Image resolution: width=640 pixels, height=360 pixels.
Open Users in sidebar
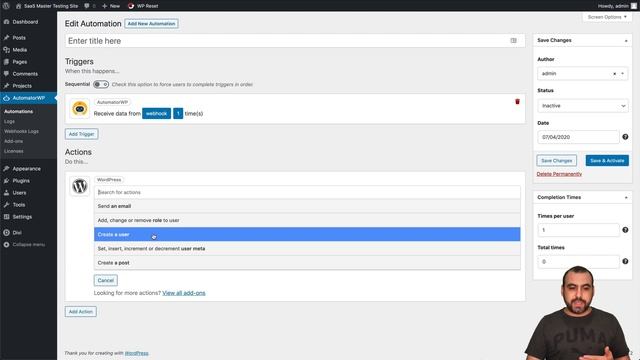[19, 193]
